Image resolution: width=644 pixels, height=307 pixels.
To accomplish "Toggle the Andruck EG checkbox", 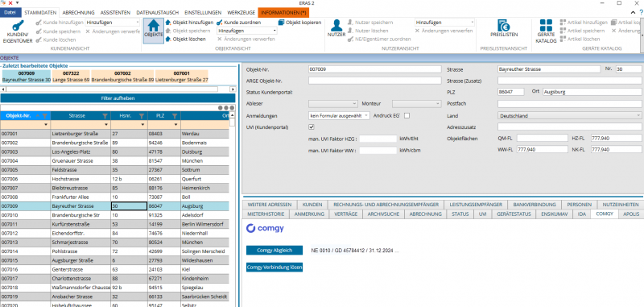I will click(407, 116).
